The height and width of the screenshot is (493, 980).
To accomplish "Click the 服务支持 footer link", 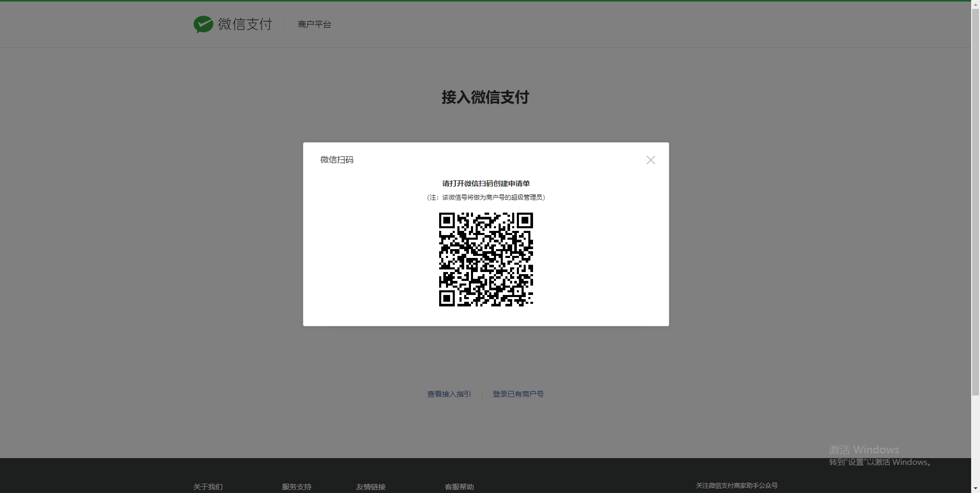I will click(296, 487).
